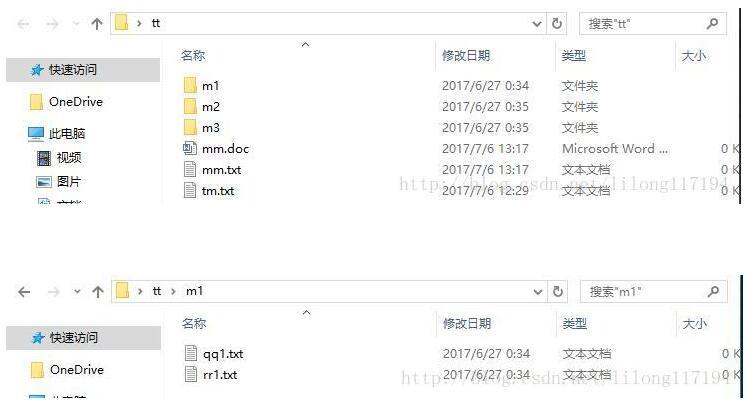The width and height of the screenshot is (745, 411).
Task: Click the tt breadcrumb in the m1 address bar
Action: (x=157, y=291)
